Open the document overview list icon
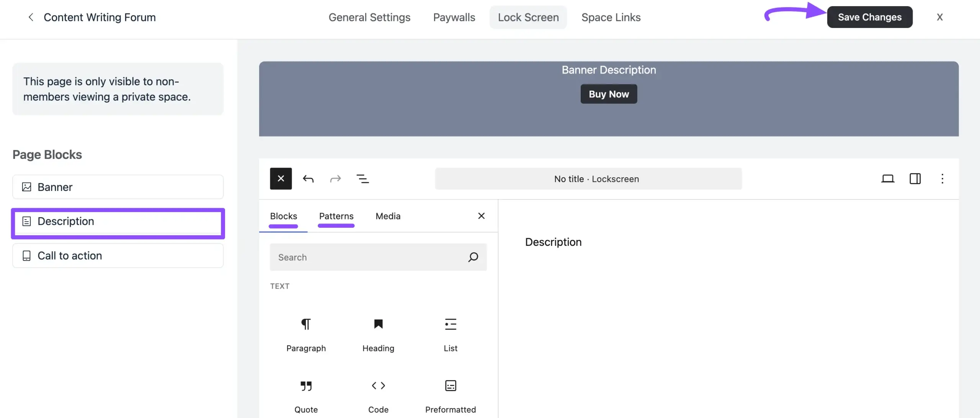 click(363, 178)
